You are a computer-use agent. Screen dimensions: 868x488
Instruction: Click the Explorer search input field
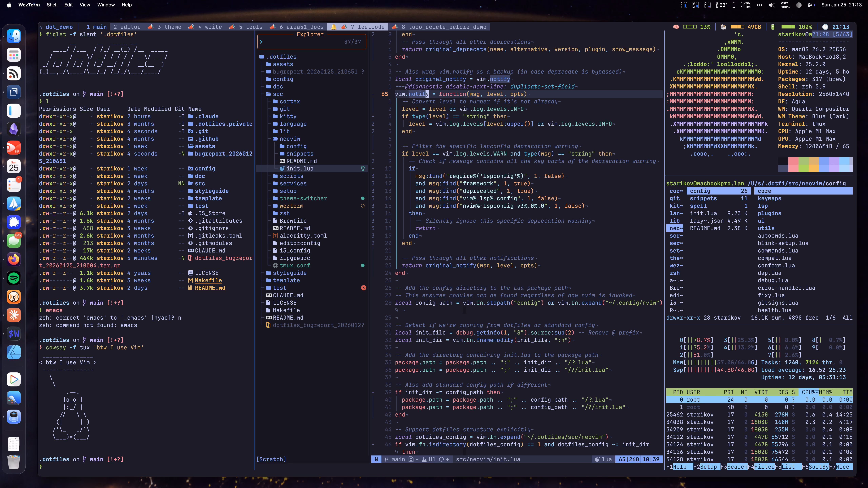pyautogui.click(x=312, y=42)
